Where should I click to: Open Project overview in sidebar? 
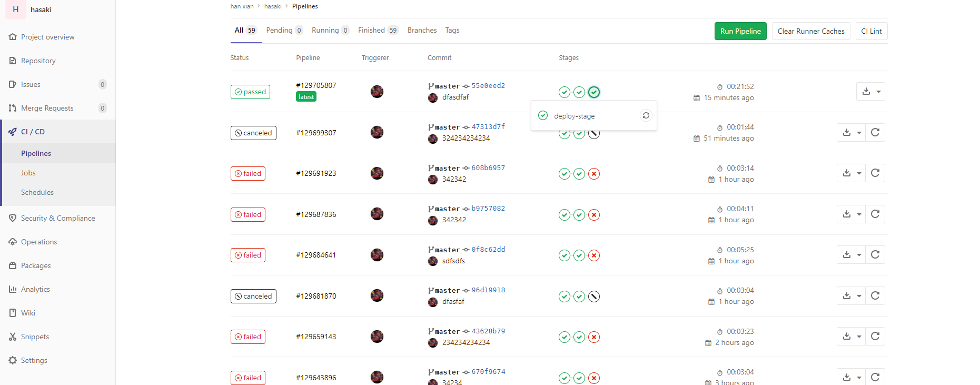[x=47, y=37]
